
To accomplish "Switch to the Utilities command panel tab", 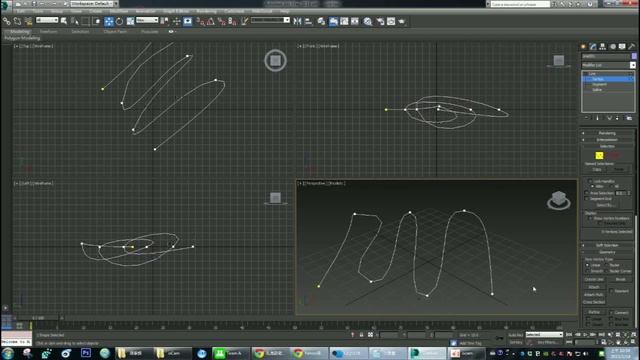I will click(x=631, y=47).
